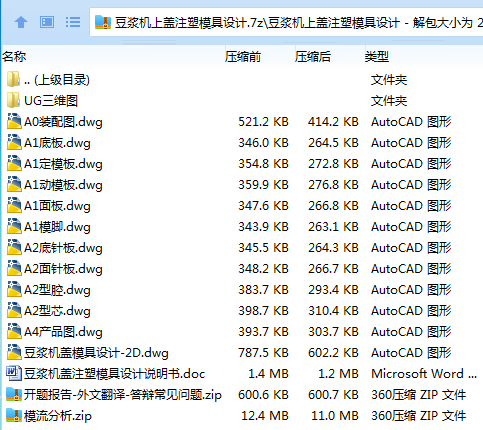483x430 pixels.
Task: Click the 12.4 MB size of 模流分析.zip
Action: tap(265, 416)
